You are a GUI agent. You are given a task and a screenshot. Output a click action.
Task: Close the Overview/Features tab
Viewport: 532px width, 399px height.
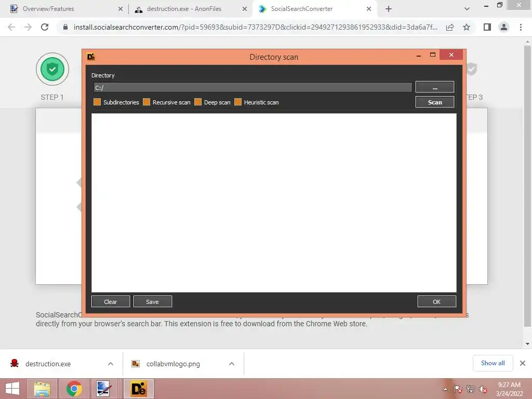coord(121,9)
